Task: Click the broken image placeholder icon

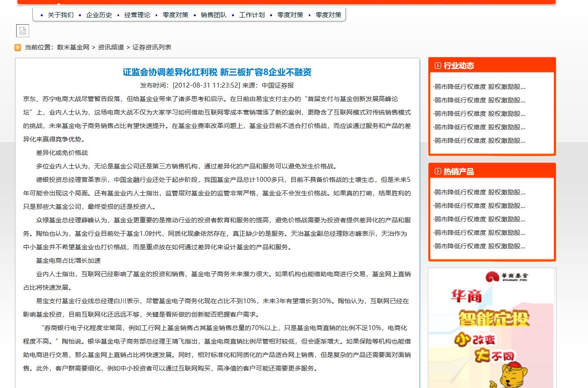Action: (22, 31)
